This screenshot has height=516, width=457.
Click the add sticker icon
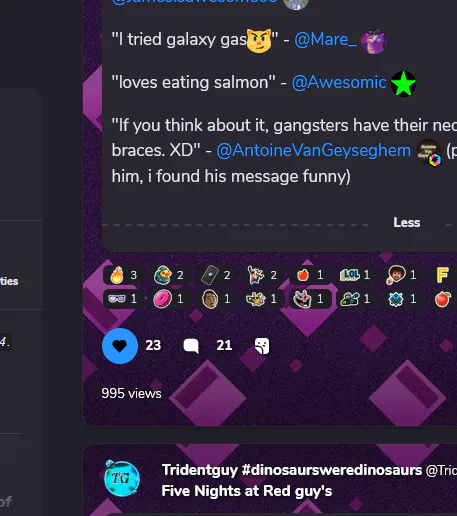[262, 346]
